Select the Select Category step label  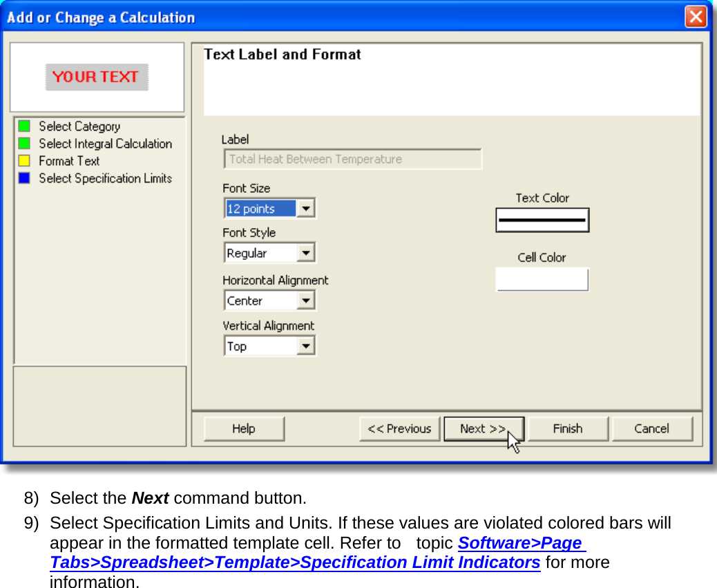(x=79, y=126)
